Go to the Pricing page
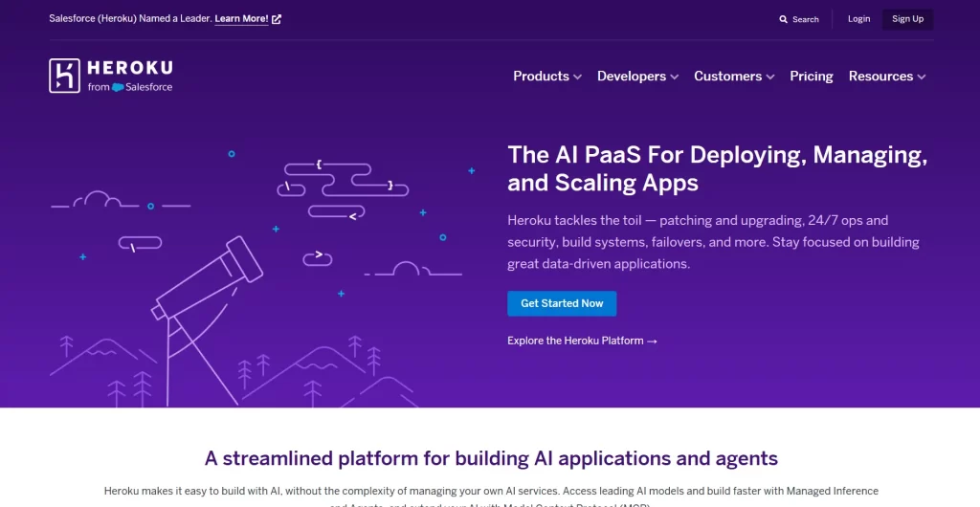This screenshot has height=507, width=980. [812, 77]
